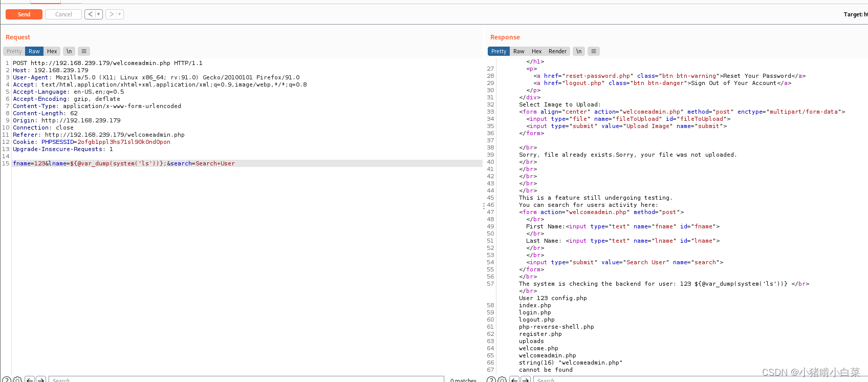Click 'This is a feature still undergoing testing' line
The width and height of the screenshot is (868, 382).
pos(596,198)
